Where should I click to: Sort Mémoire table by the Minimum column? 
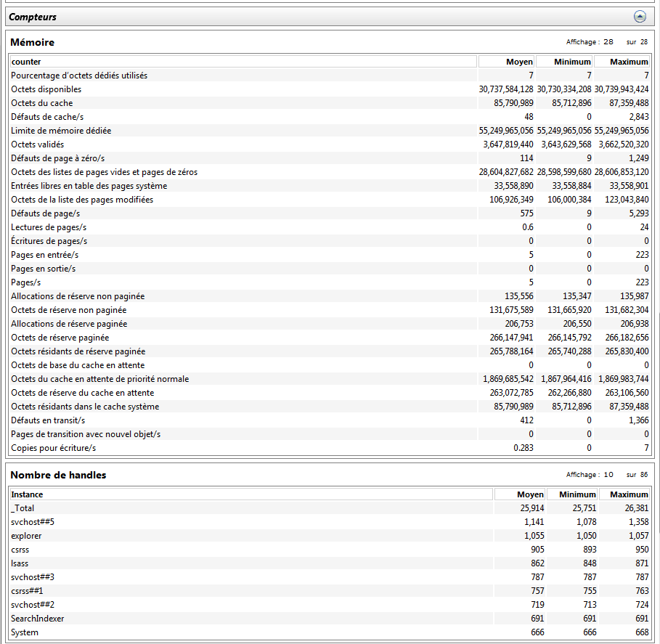564,62
